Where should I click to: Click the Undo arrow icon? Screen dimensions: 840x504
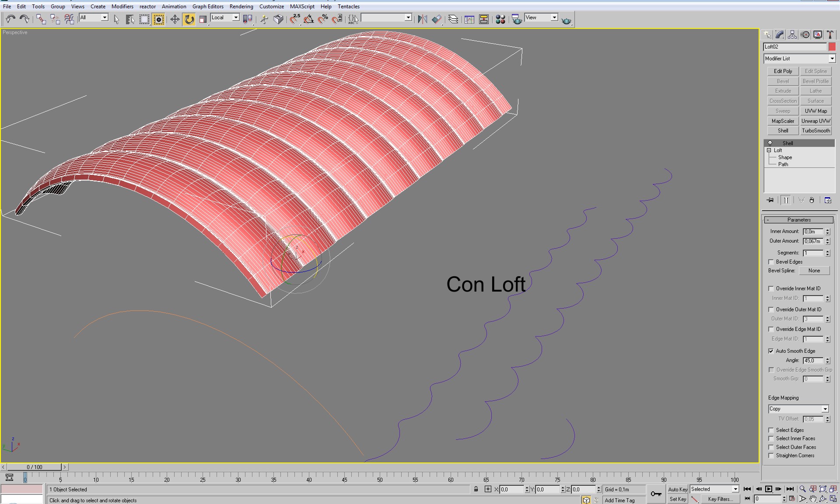coord(10,19)
